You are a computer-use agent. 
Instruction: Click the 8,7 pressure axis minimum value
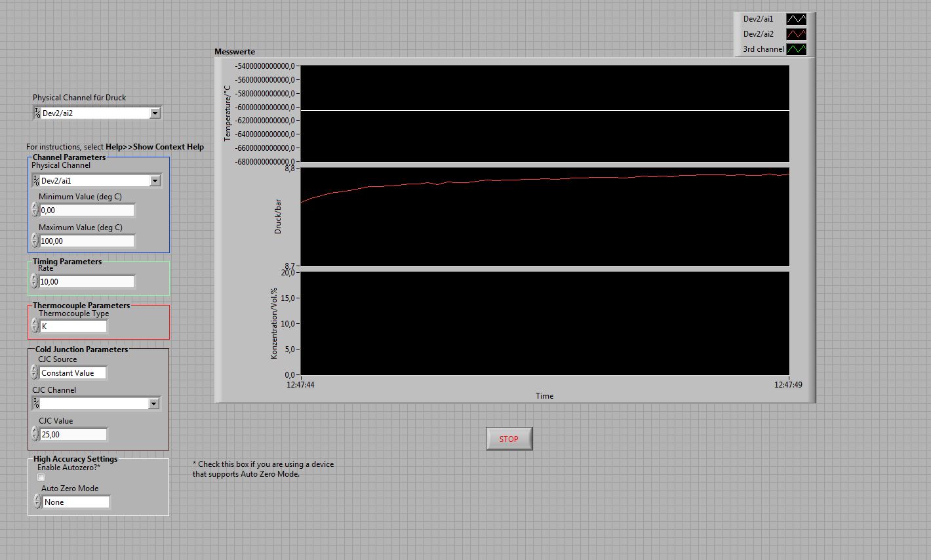(x=290, y=266)
